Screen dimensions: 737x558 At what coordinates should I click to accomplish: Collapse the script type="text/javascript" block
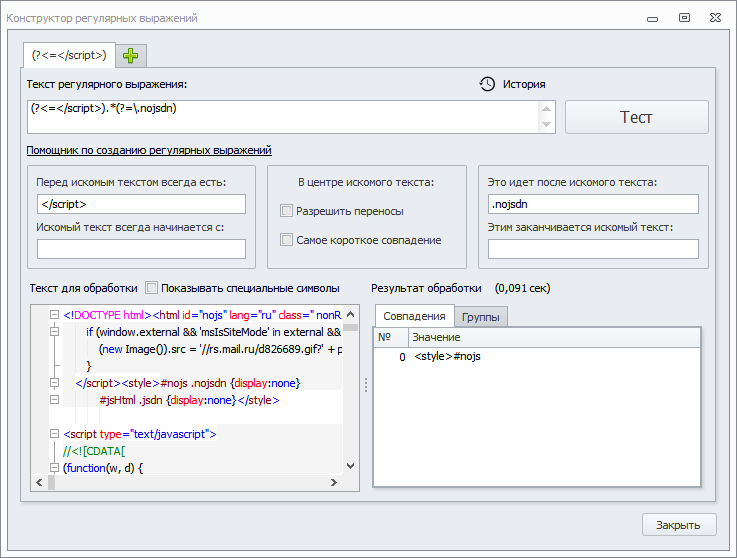coord(55,434)
